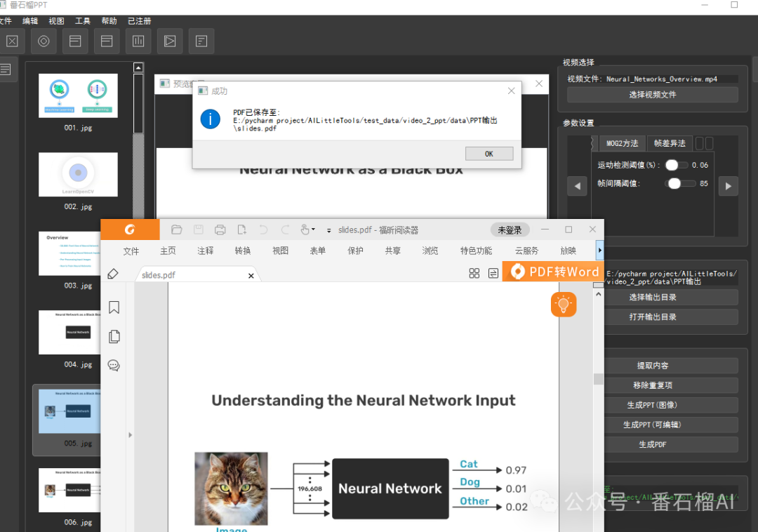Open Foxit comments panel icon
Image resolution: width=758 pixels, height=532 pixels.
(114, 365)
